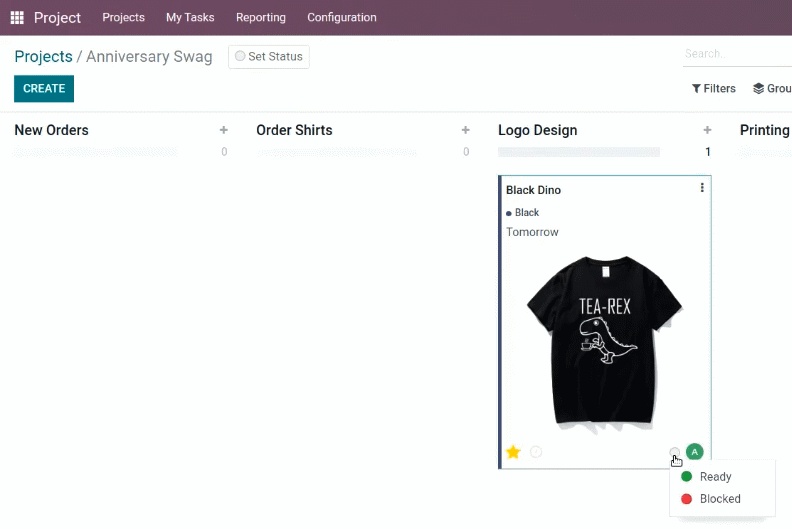Go back via Projects breadcrumb link

click(x=43, y=57)
